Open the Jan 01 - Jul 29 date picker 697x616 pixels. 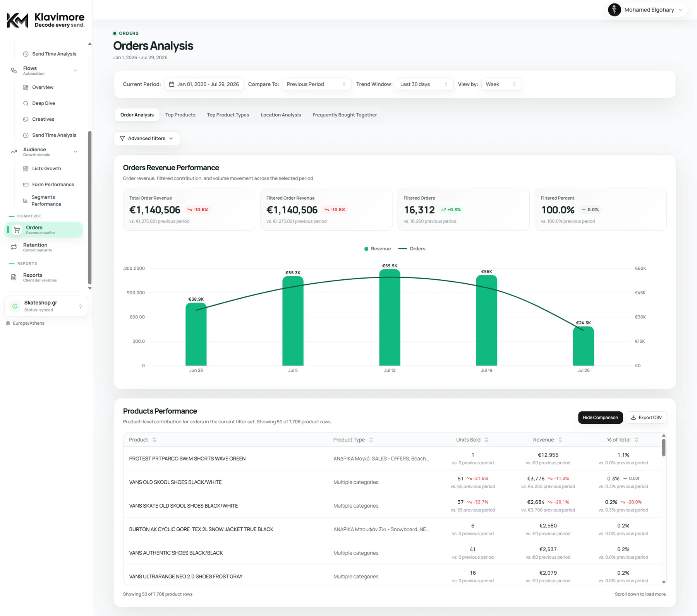click(x=204, y=84)
